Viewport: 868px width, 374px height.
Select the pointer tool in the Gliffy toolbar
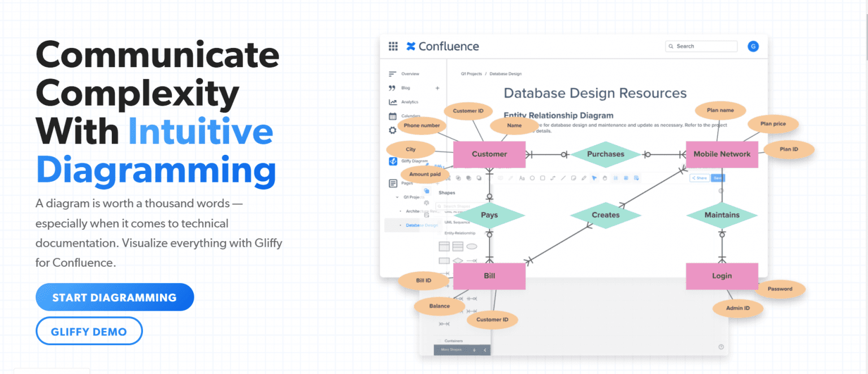click(x=594, y=178)
